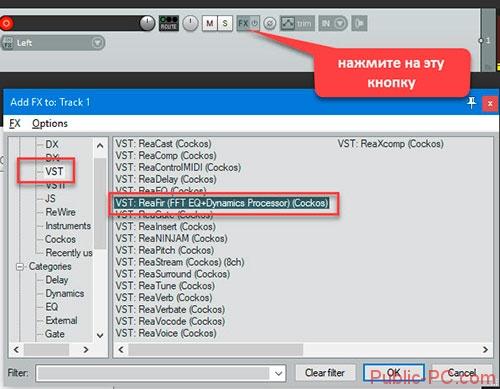Mute the track with M button
The width and height of the screenshot is (500, 389).
pos(210,23)
